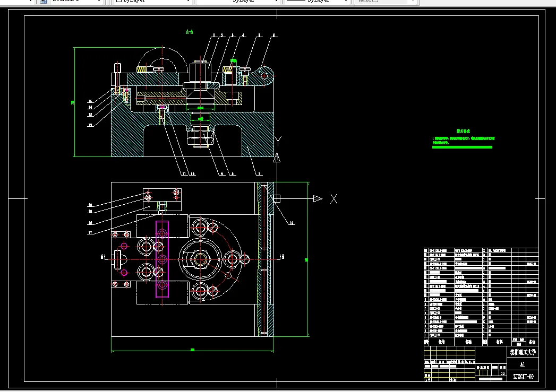The width and height of the screenshot is (556, 392).
Task: Select the magenta rectangle in plan view
Action: pyautogui.click(x=162, y=258)
